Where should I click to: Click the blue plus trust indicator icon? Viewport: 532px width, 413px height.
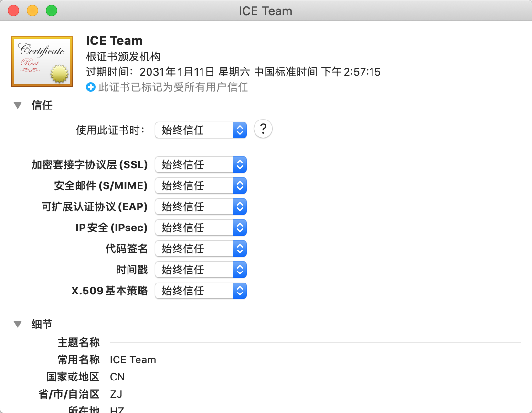pos(90,87)
